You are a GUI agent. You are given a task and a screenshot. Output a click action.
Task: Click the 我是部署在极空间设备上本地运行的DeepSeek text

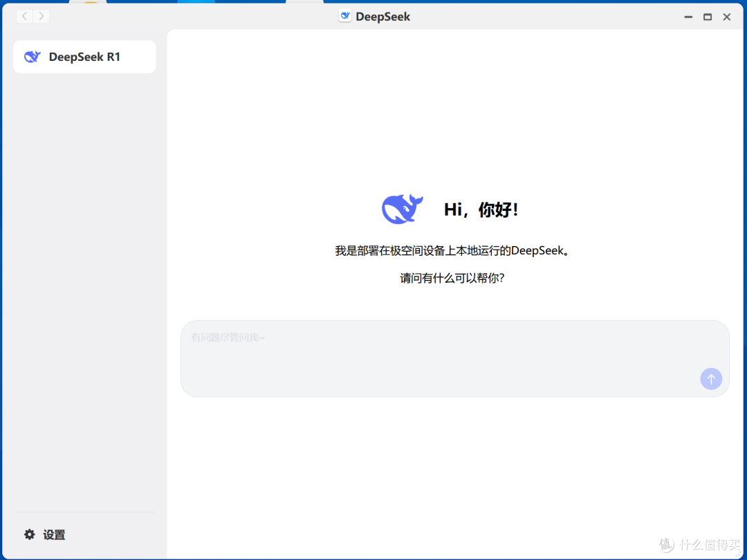pyautogui.click(x=452, y=250)
